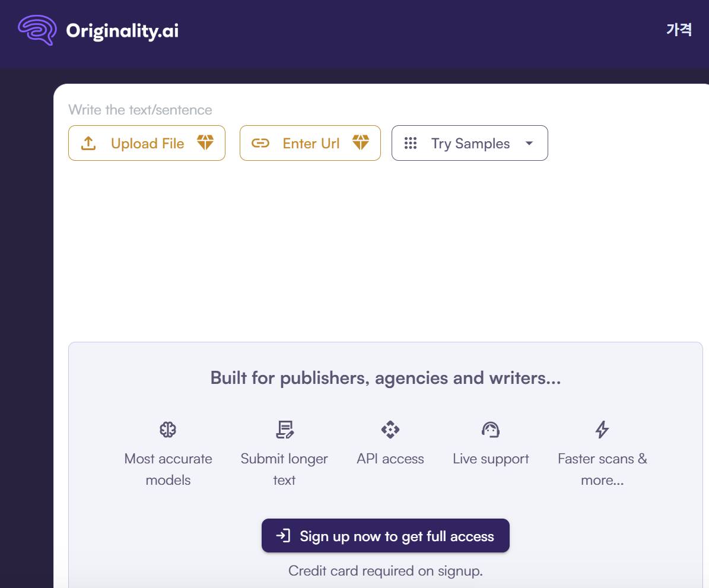Click the upload arrow icon in Upload File

88,143
